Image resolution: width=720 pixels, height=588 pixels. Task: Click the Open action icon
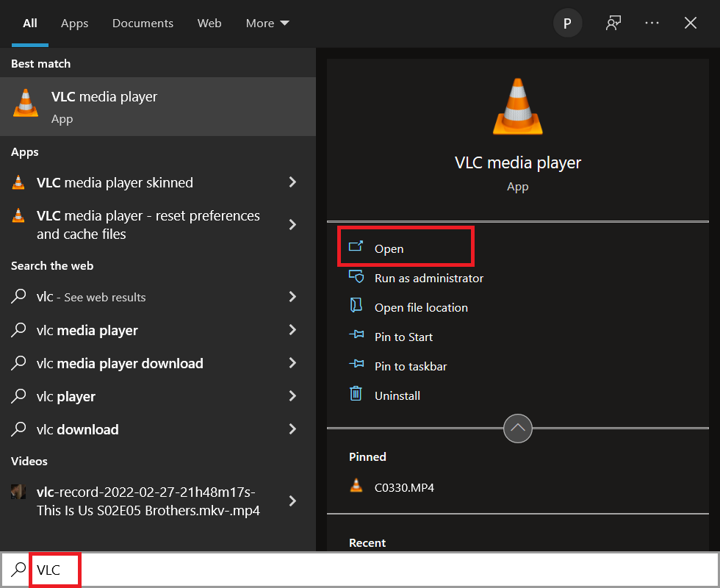click(356, 247)
